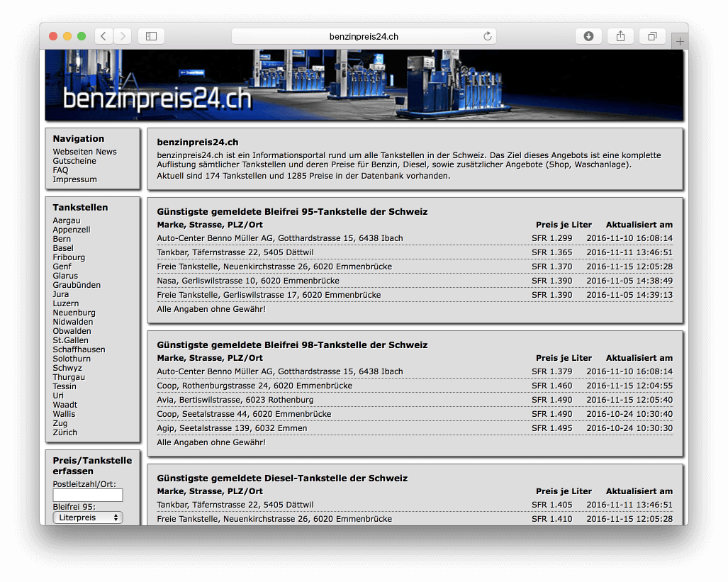Open the Impressum link
728x582 pixels.
(74, 180)
